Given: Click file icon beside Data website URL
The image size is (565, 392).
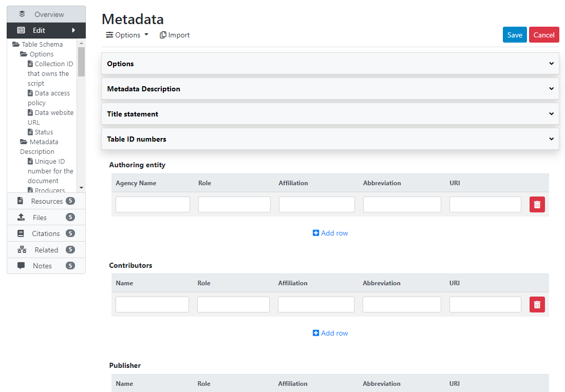Looking at the screenshot, I should (x=30, y=112).
